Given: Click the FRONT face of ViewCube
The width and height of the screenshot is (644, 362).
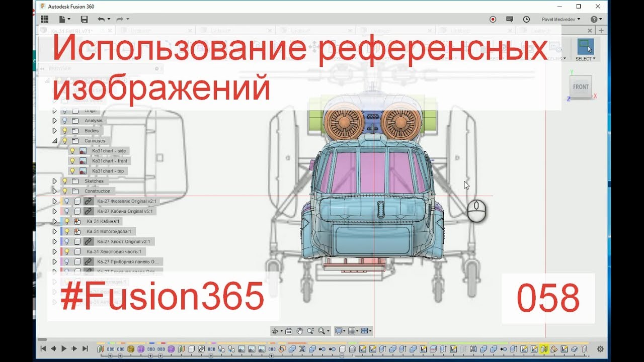Looking at the screenshot, I should 581,87.
